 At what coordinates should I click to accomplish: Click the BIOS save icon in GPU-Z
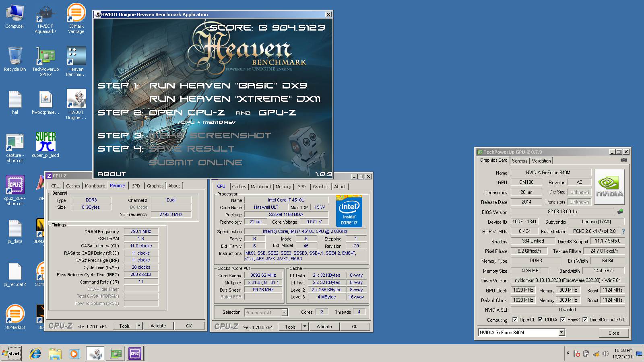tap(620, 212)
